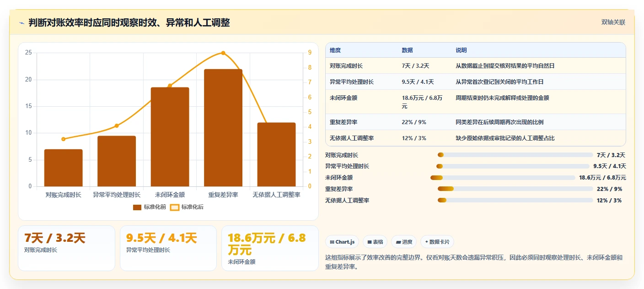This screenshot has height=289, width=644.
Task: Click the 异常平均处理时长 bar in chart
Action: pyautogui.click(x=117, y=161)
